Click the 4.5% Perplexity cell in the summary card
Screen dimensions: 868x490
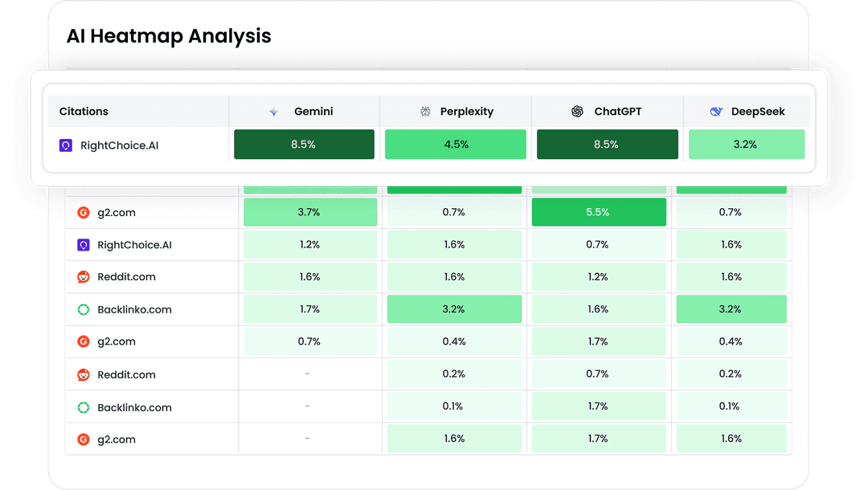456,144
